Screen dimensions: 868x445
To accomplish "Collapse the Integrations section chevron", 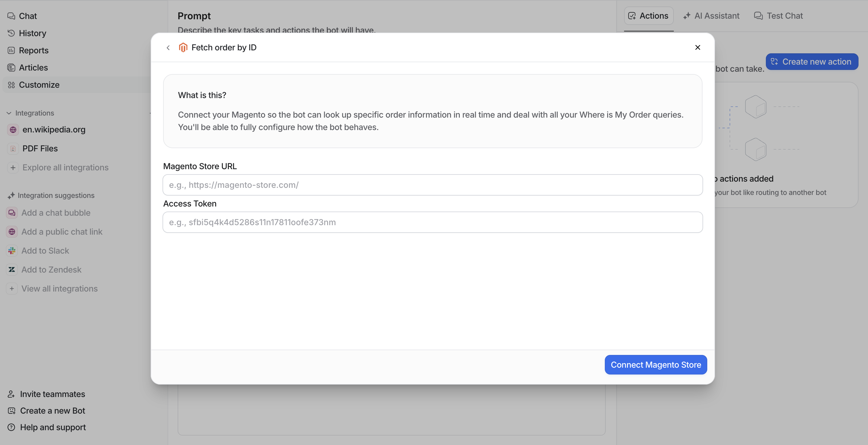I will click(x=9, y=113).
